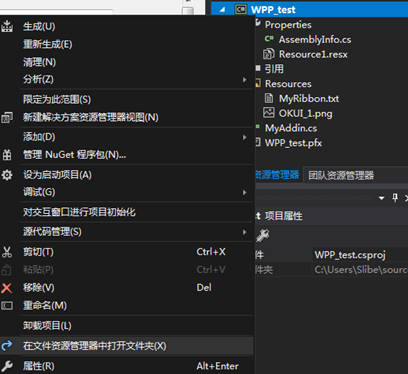Click the scissors icon for 剪切
Viewport: 408px width, 374px height.
7,252
